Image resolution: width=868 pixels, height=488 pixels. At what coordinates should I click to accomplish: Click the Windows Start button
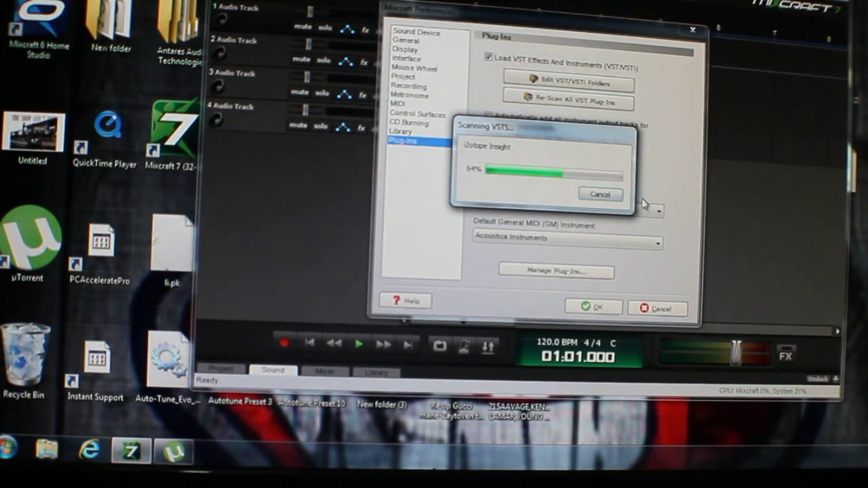(x=7, y=448)
